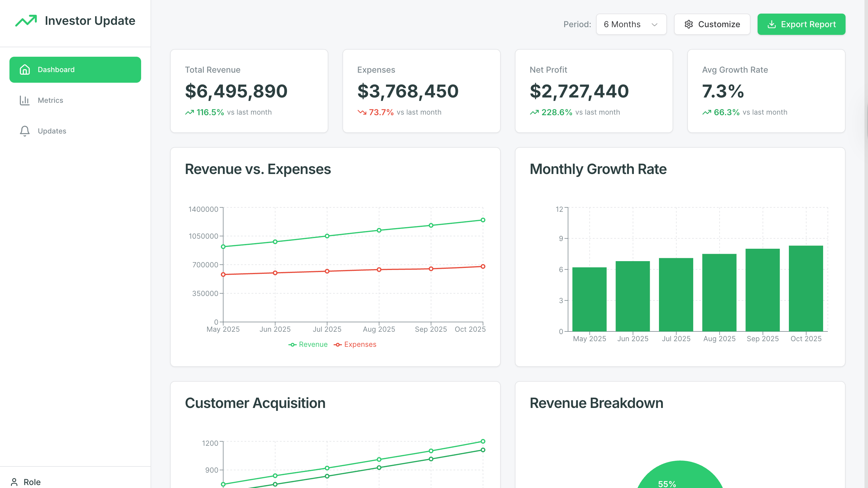The height and width of the screenshot is (488, 868).
Task: Click the Net Profit summary card
Action: pyautogui.click(x=593, y=91)
